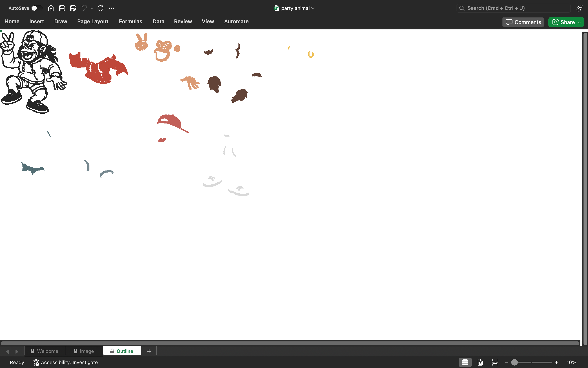The width and height of the screenshot is (588, 368).
Task: Click the magnifying glass search icon
Action: 462,8
